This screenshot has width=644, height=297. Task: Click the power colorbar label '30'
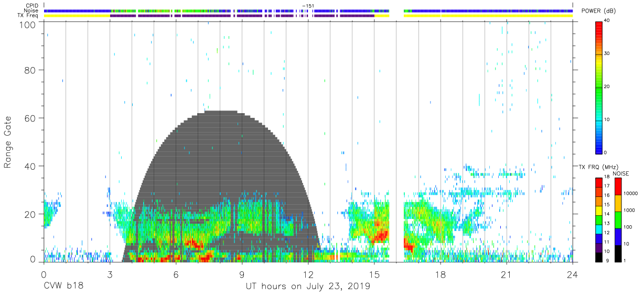pos(607,54)
